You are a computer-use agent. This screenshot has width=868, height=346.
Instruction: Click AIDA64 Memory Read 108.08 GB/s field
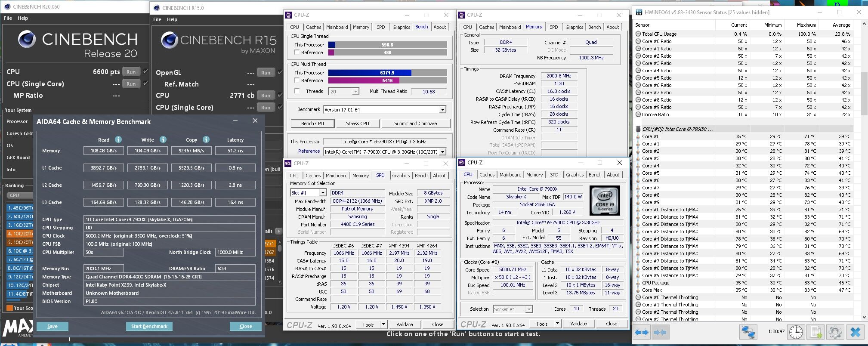tap(104, 151)
